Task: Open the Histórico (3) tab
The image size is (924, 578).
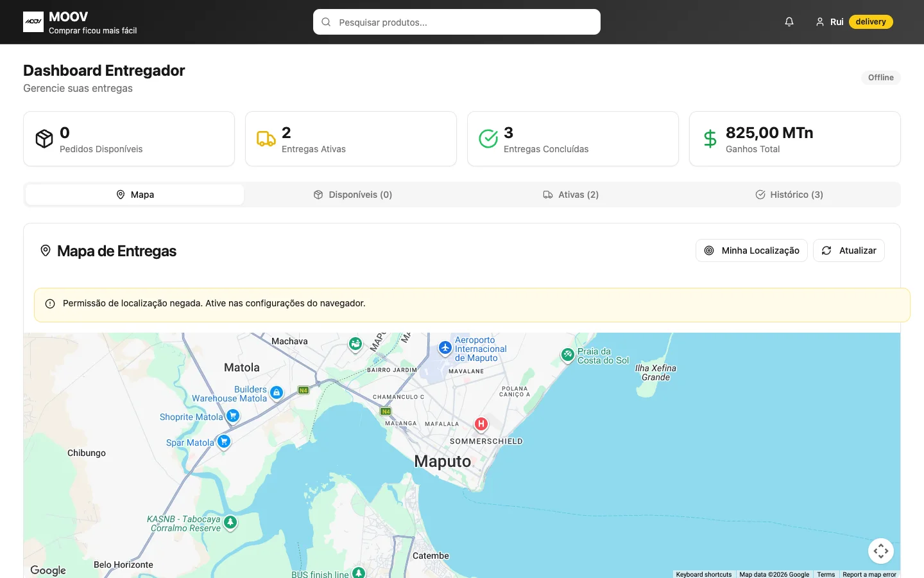Action: [x=789, y=195]
